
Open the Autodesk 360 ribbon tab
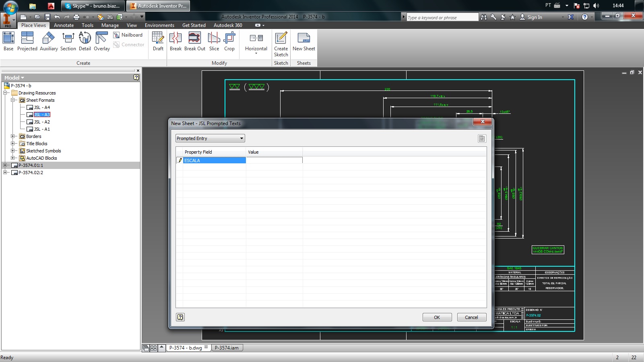tap(228, 25)
